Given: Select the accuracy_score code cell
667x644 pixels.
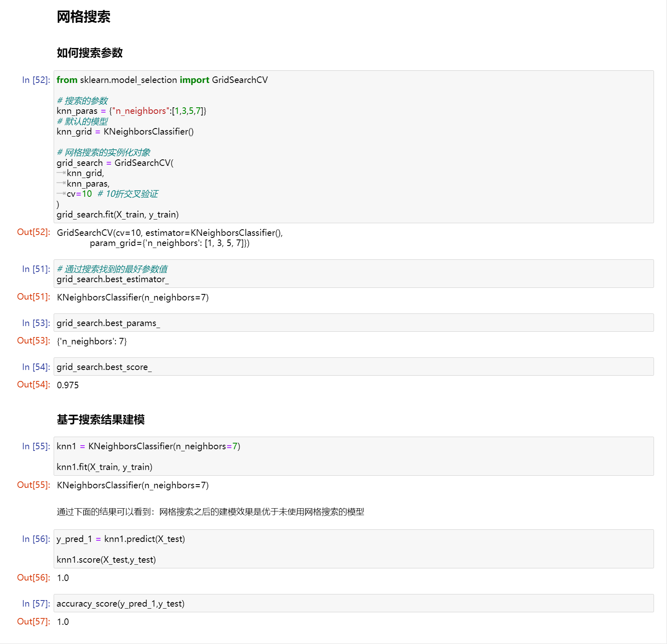Looking at the screenshot, I should pyautogui.click(x=354, y=603).
